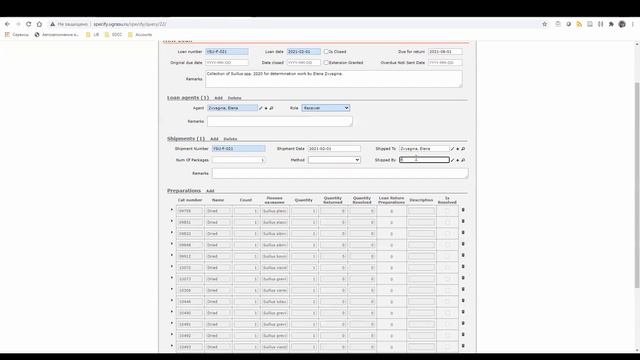This screenshot has height=360, width=640.
Task: Open the RSS feed extension icon
Action: click(x=579, y=24)
